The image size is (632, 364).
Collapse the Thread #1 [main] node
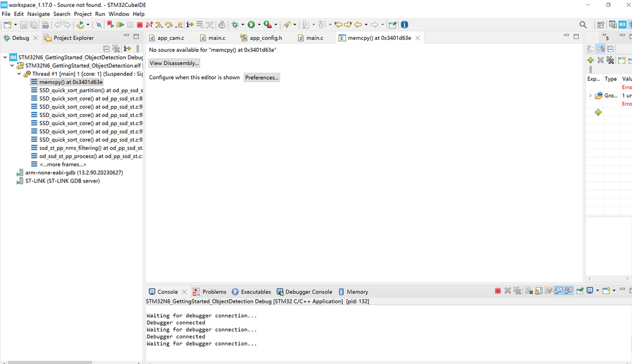(20, 74)
